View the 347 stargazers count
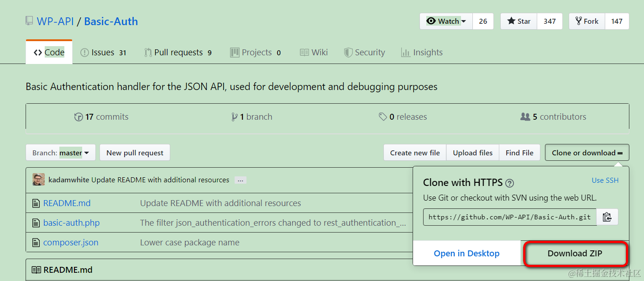 [x=550, y=21]
